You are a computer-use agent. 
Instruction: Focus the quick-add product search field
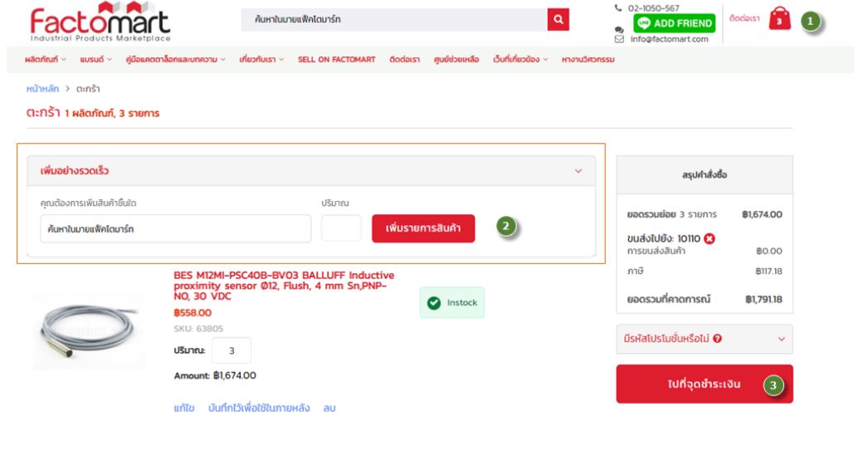point(175,229)
